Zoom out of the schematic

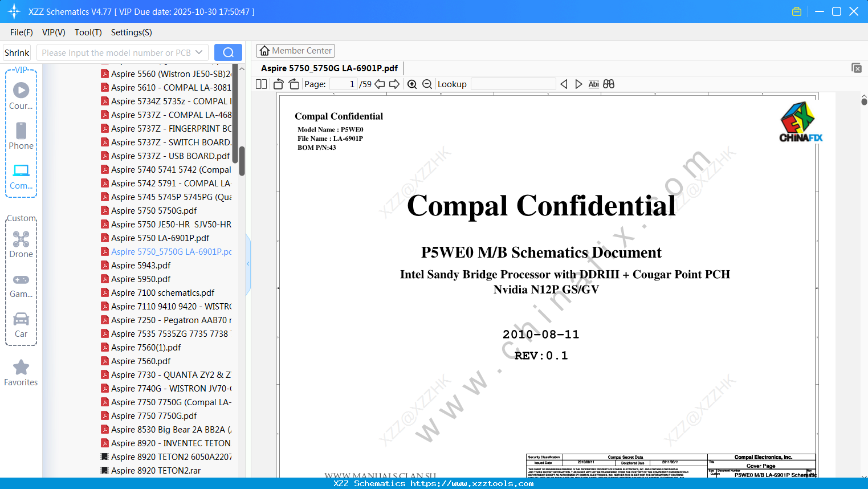tap(427, 84)
